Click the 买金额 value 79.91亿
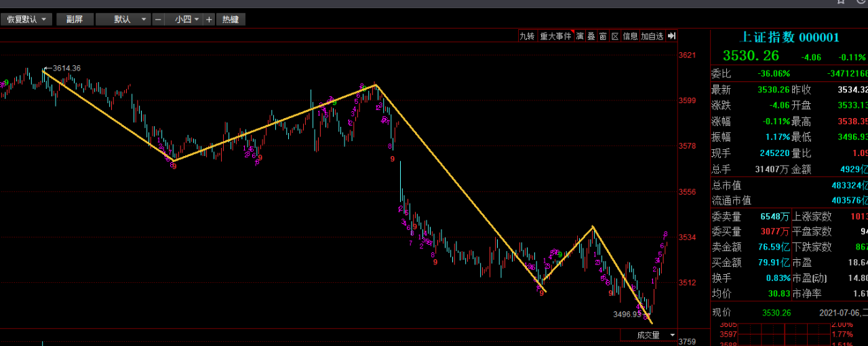This screenshot has width=868, height=346. pos(774,263)
